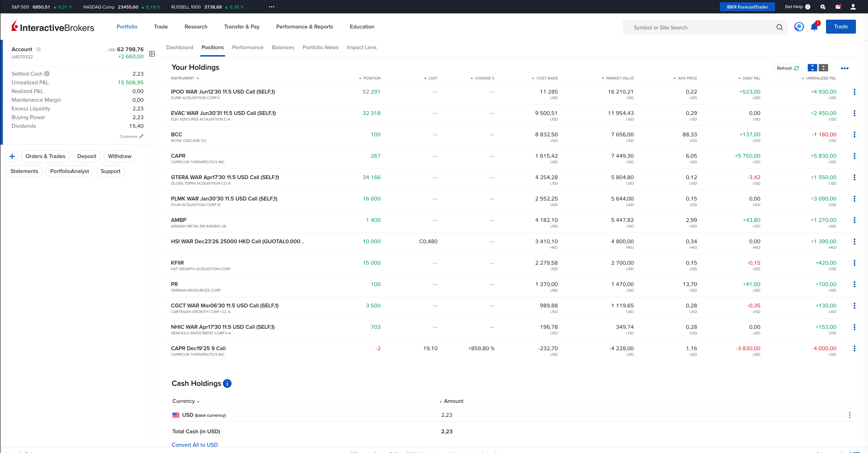Open row options for CAPR position

(x=854, y=156)
